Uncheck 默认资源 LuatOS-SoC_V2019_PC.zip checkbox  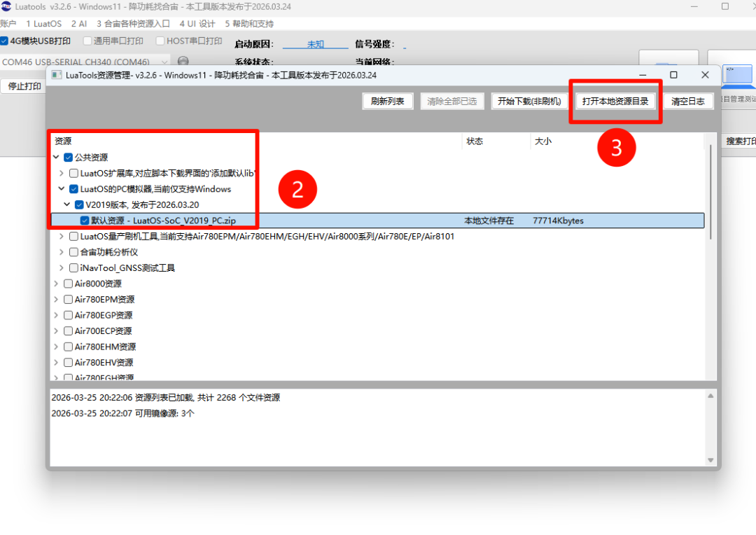point(85,221)
